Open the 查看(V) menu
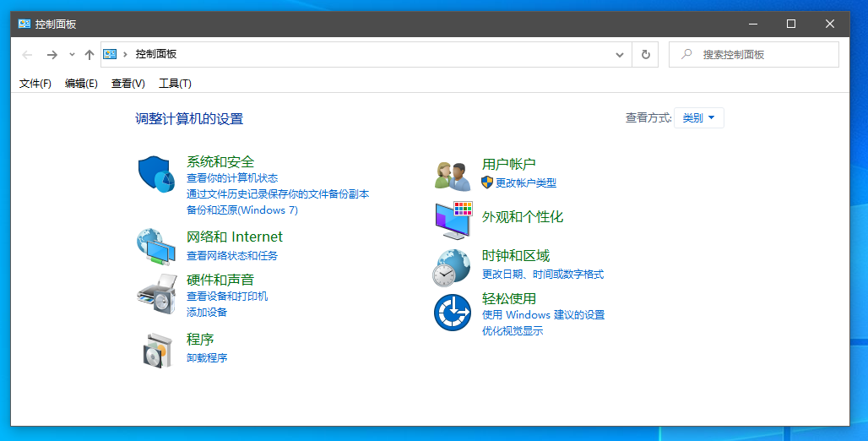868x441 pixels. point(127,84)
